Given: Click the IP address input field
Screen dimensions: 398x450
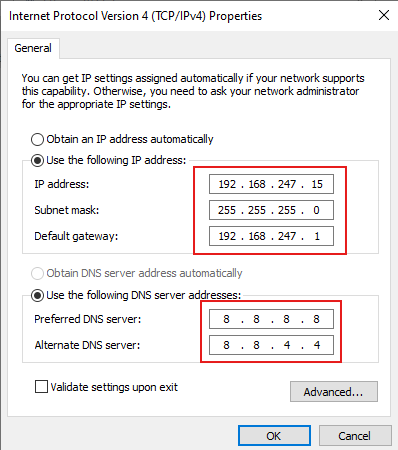Looking at the screenshot, I should (x=271, y=184).
